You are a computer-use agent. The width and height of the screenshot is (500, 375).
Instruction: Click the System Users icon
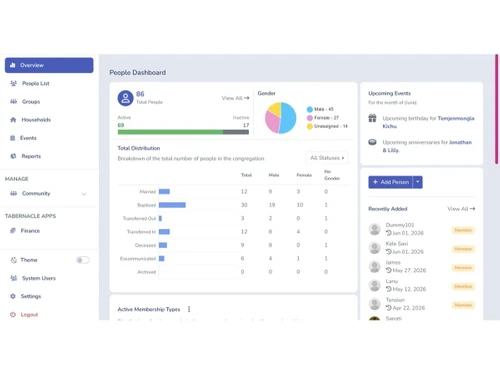tap(13, 278)
